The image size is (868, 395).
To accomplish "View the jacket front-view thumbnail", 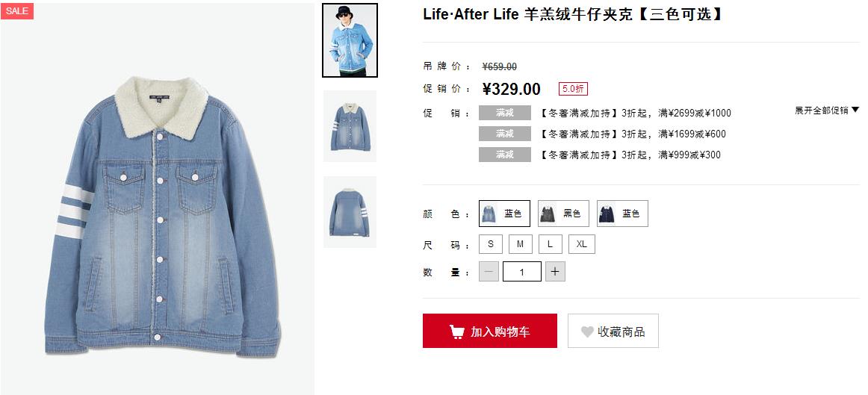I will (x=350, y=126).
